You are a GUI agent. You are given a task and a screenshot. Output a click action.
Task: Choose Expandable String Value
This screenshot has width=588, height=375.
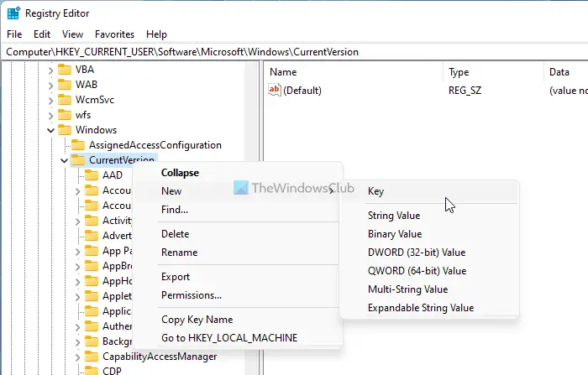click(x=429, y=308)
